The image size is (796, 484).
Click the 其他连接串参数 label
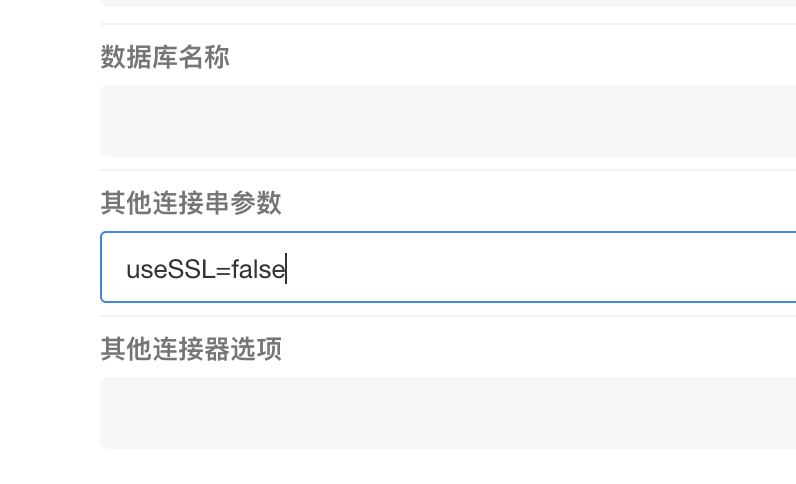coord(191,203)
